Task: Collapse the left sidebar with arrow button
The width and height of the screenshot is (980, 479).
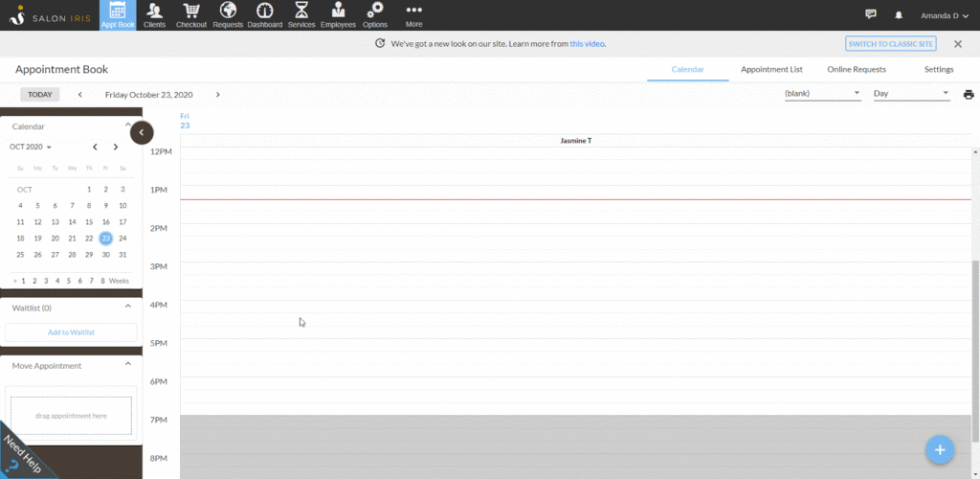Action: click(142, 133)
